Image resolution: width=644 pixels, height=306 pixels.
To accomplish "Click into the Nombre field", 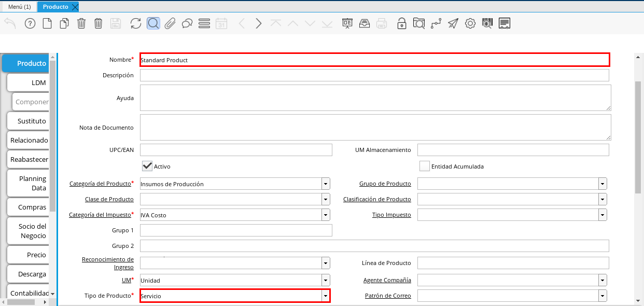I will coord(374,60).
